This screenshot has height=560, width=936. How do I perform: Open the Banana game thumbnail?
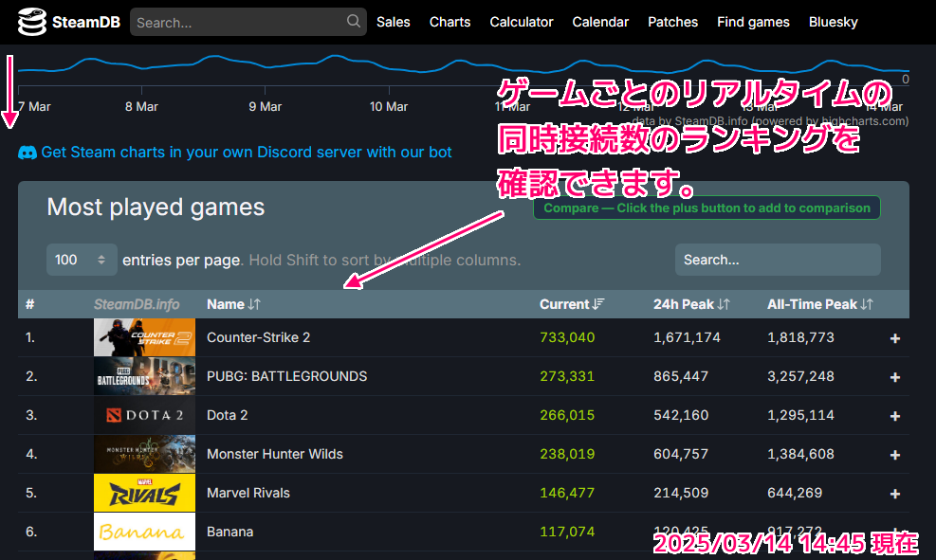(144, 532)
